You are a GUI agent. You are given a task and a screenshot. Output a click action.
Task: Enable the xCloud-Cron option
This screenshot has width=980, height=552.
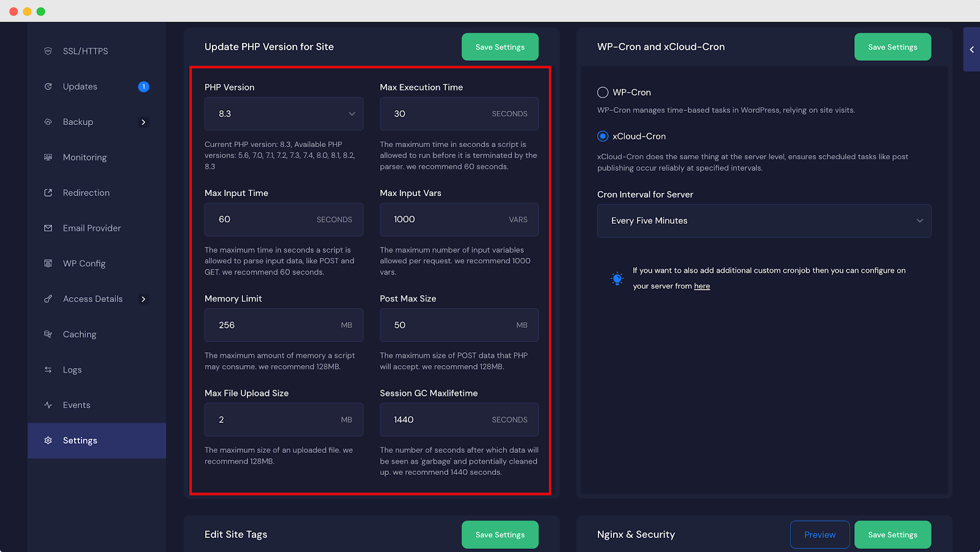click(603, 136)
